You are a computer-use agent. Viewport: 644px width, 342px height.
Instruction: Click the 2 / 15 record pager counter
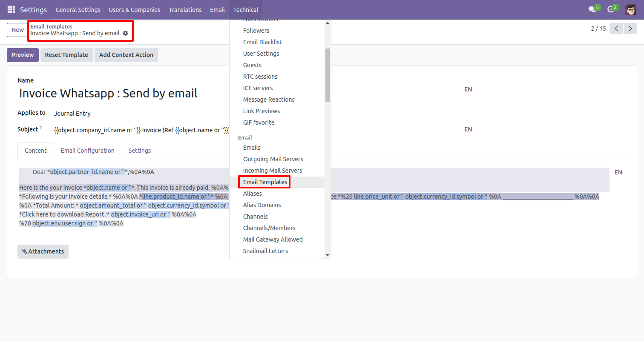(x=598, y=28)
